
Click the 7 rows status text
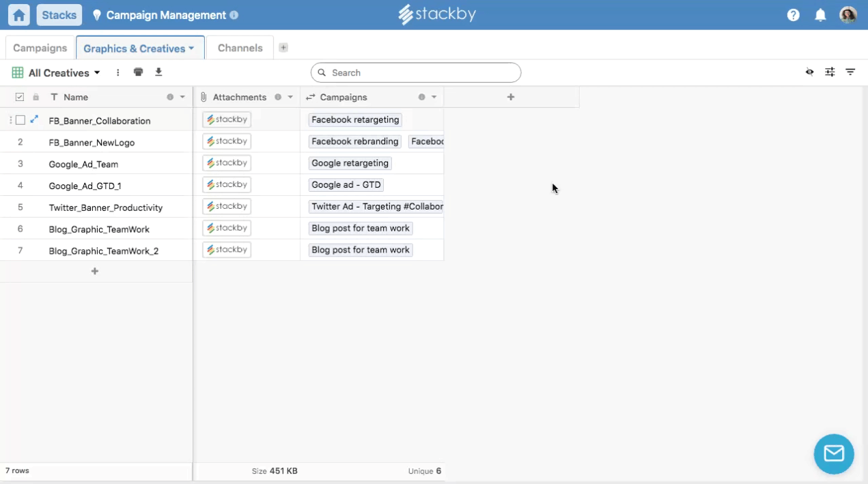click(x=17, y=470)
